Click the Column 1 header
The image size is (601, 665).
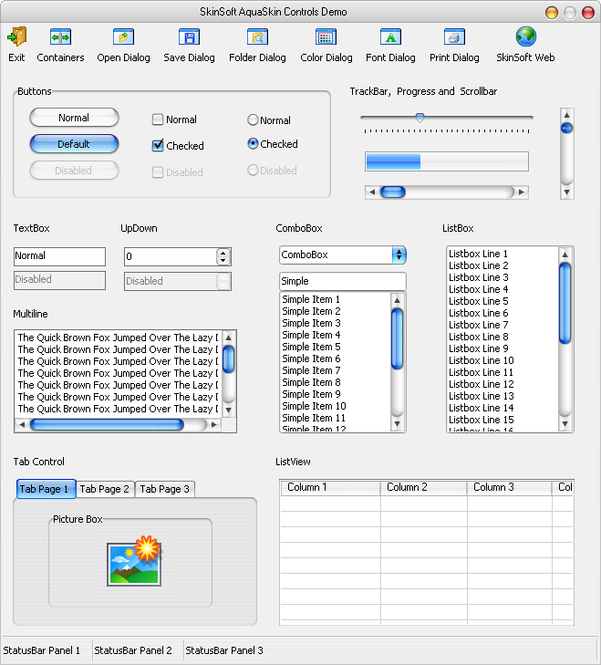[330, 487]
